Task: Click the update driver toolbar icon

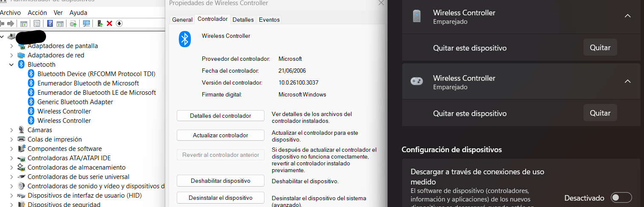Action: 73,23
